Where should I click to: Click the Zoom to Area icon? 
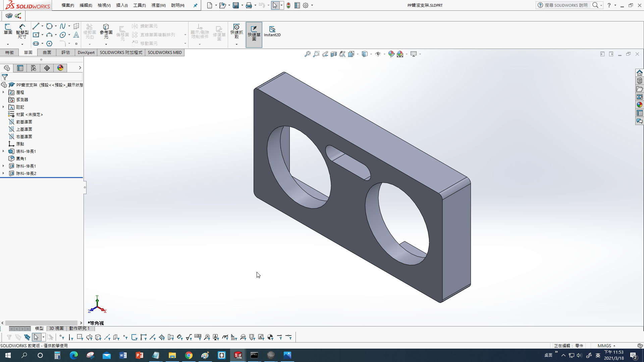316,54
